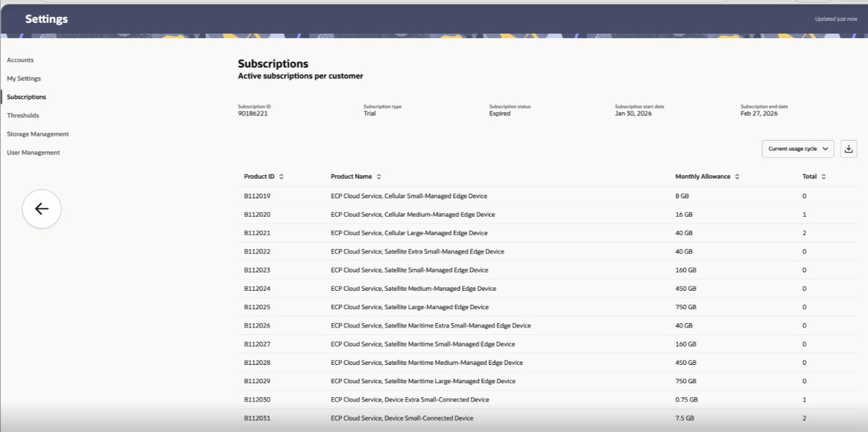The width and height of the screenshot is (868, 432).
Task: Select product ID B112027
Action: (x=257, y=344)
